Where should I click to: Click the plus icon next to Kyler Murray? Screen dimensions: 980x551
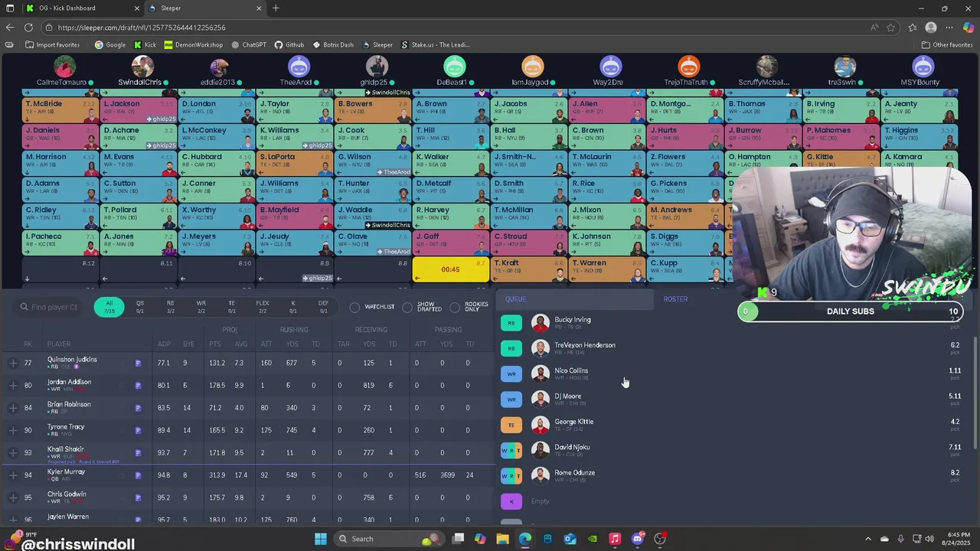coord(13,475)
